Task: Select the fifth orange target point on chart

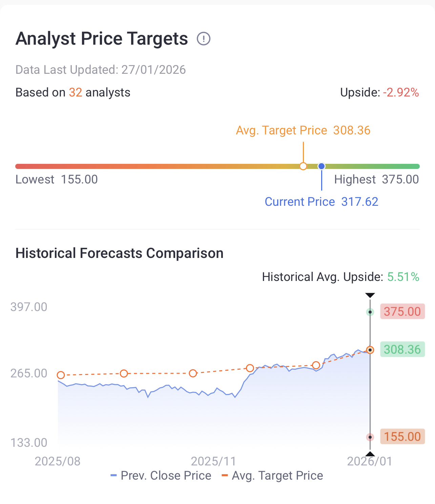Action: tap(316, 365)
